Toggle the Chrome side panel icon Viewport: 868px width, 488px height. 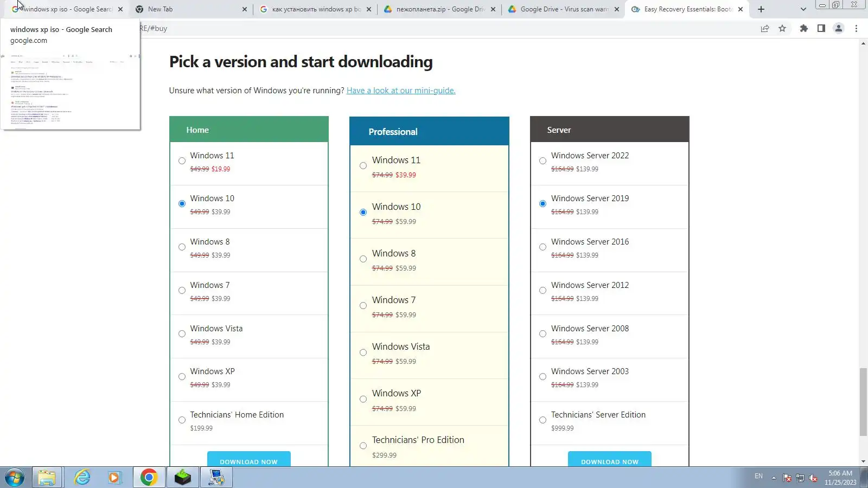(x=821, y=29)
